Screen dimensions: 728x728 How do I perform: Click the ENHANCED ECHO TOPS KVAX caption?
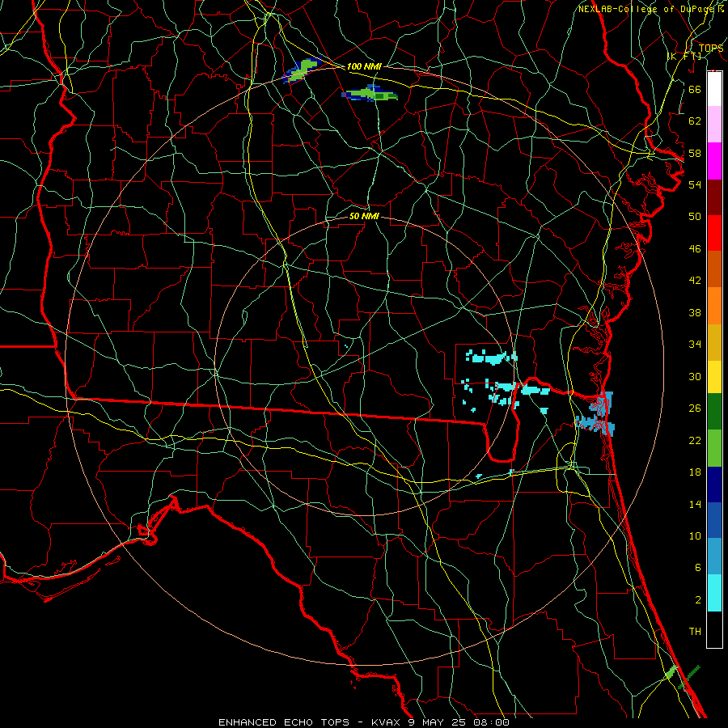pyautogui.click(x=363, y=722)
